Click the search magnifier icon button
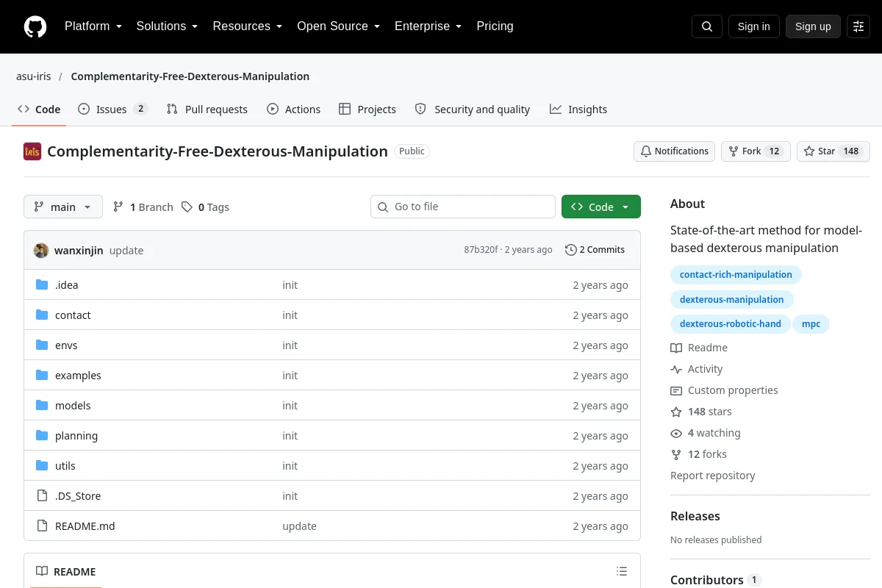Viewport: 882px width, 588px height. (707, 26)
